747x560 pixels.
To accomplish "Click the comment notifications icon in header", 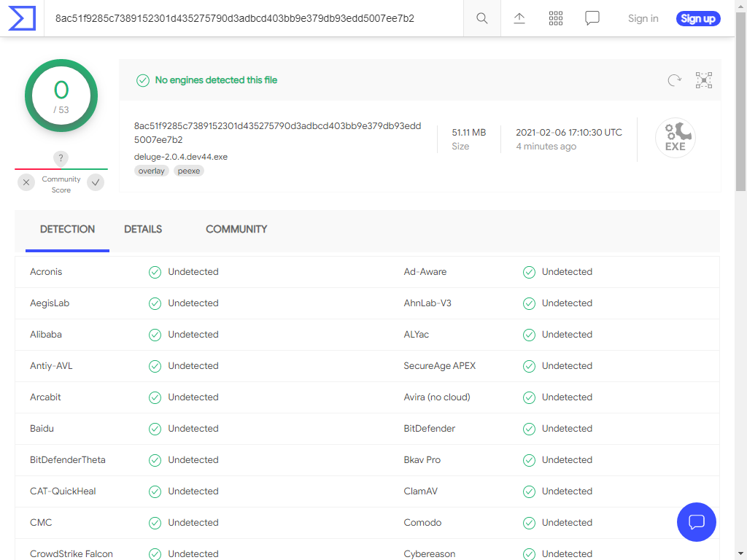I will coord(592,18).
